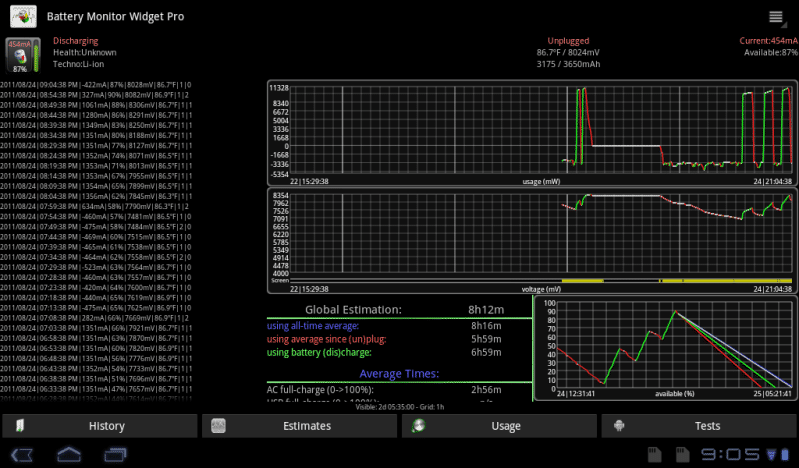Screen dimensions: 799x468
Task: Open the History tab
Action: tap(99, 426)
